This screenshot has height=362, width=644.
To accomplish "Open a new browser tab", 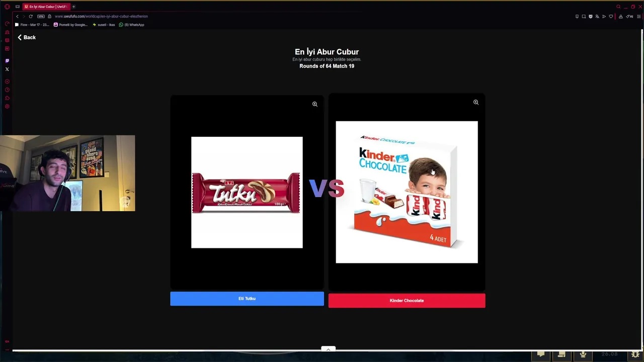I will pyautogui.click(x=73, y=7).
